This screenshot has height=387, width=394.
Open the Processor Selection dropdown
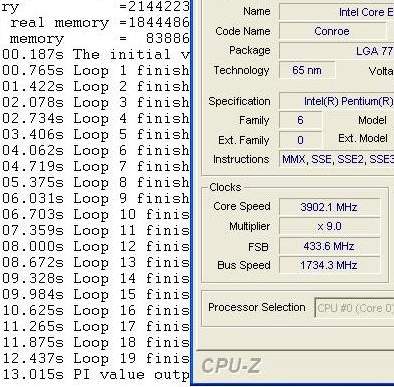[x=354, y=308]
